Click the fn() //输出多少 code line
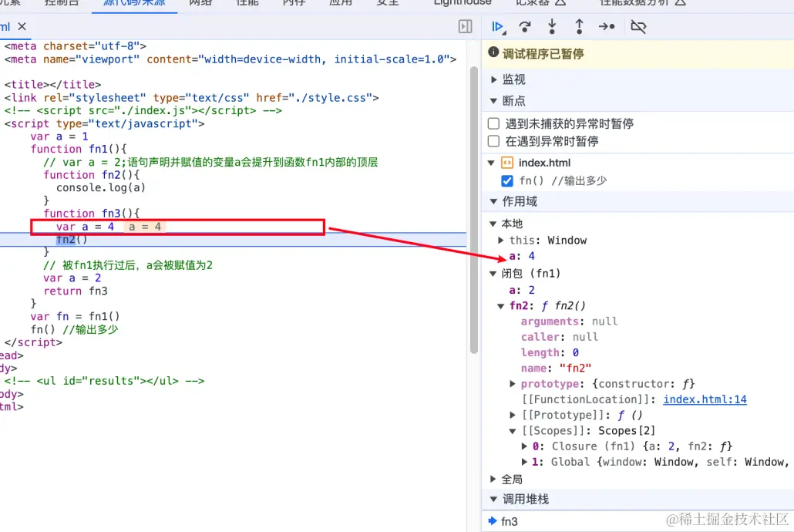 click(74, 330)
